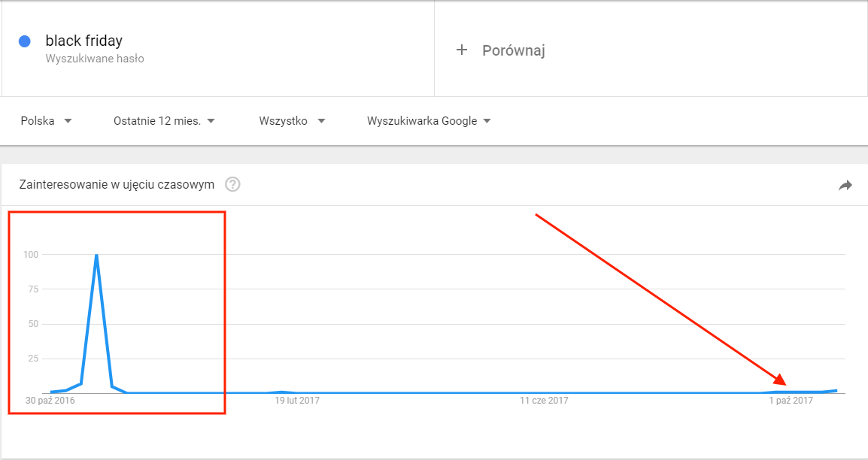Screen dimensions: 868x460
Task: Click the 19 lut 2017 axis label
Action: (x=297, y=401)
